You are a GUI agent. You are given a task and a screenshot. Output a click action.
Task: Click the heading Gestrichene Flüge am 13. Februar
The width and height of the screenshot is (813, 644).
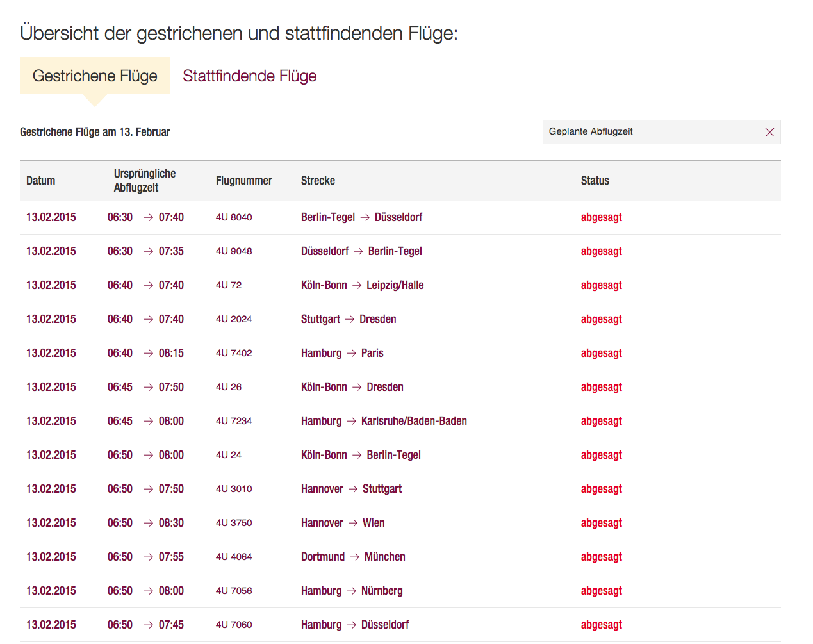[95, 131]
